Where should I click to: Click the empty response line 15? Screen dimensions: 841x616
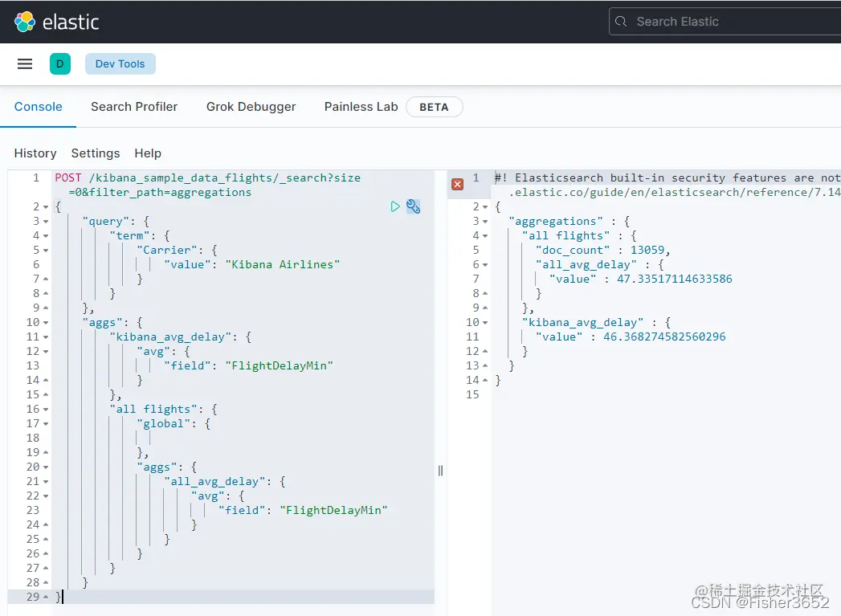pos(665,394)
